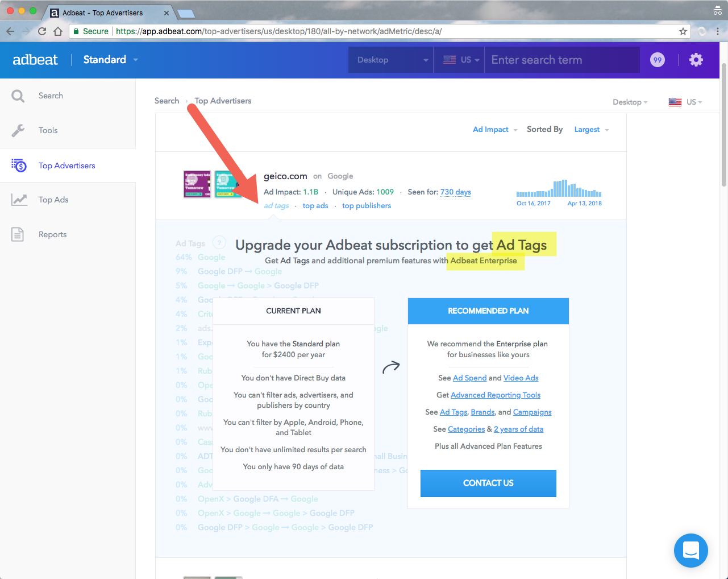
Task: Expand the Ad Impact metric dropdown
Action: tap(495, 130)
